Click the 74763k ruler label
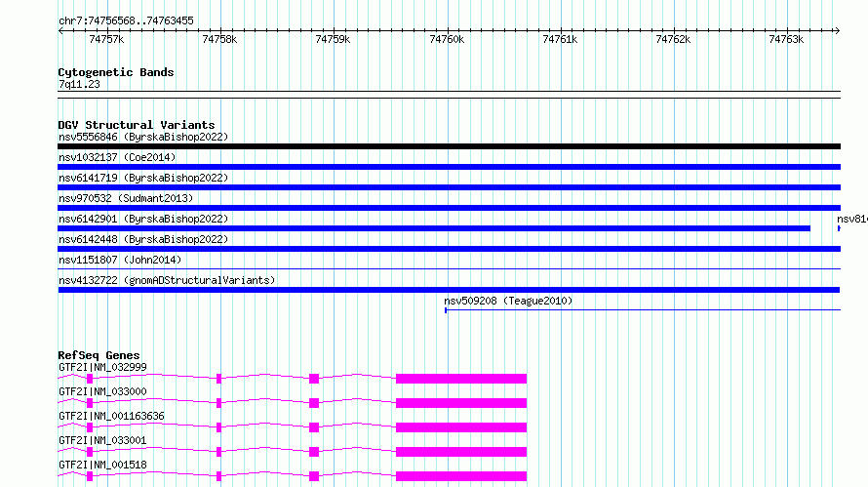Image resolution: width=868 pixels, height=487 pixels. (786, 39)
